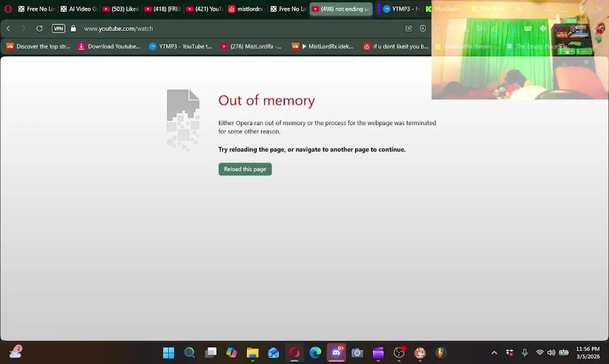Open the ad blocker shield icon
The image size is (609, 364).
[x=423, y=28]
